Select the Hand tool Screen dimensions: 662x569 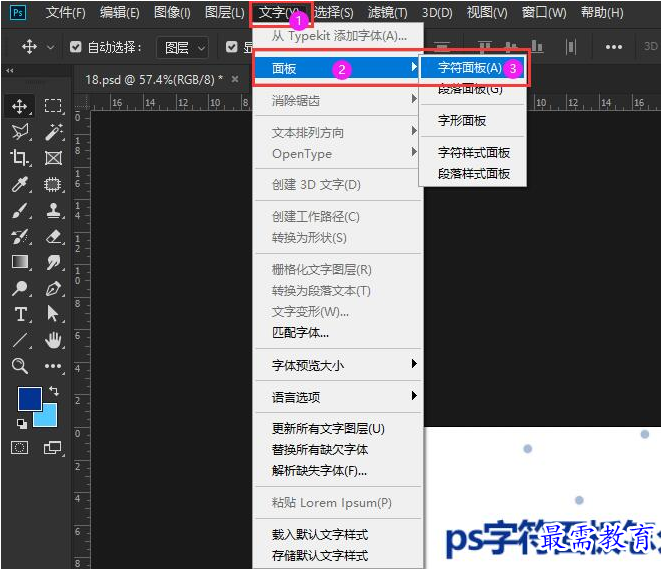tap(53, 340)
